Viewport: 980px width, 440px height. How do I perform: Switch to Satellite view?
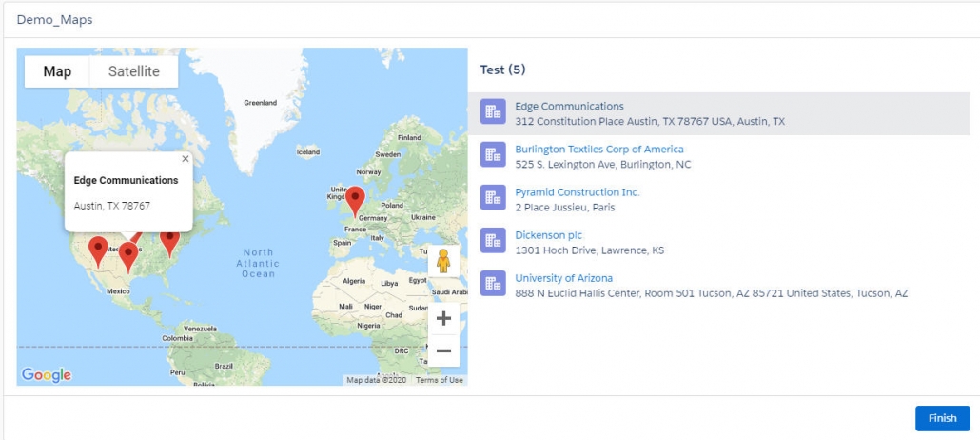tap(133, 71)
